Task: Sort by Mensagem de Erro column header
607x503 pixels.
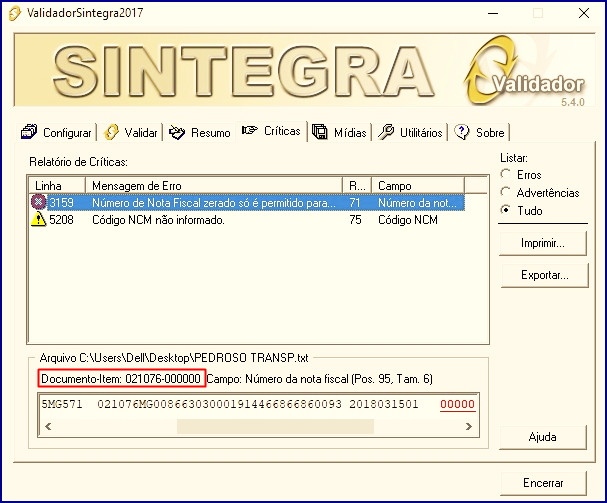Action: [214, 185]
